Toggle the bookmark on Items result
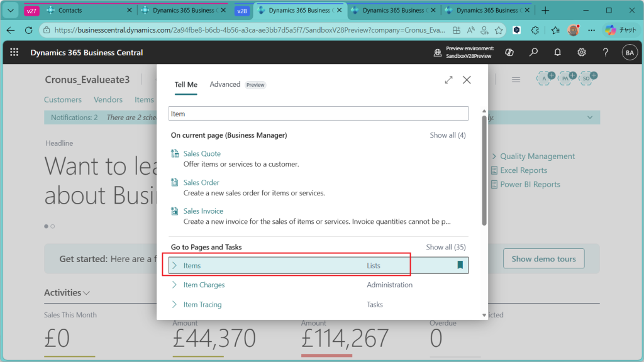The image size is (644, 362). (x=460, y=265)
